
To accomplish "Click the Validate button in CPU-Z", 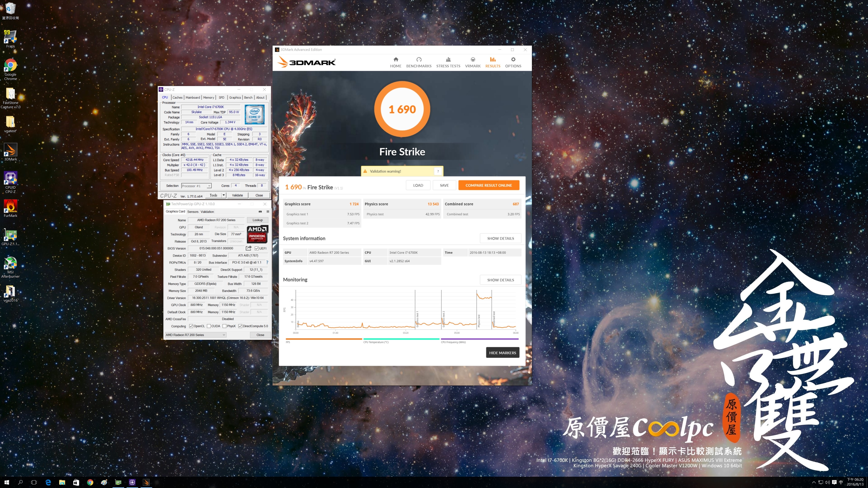I will pos(237,195).
